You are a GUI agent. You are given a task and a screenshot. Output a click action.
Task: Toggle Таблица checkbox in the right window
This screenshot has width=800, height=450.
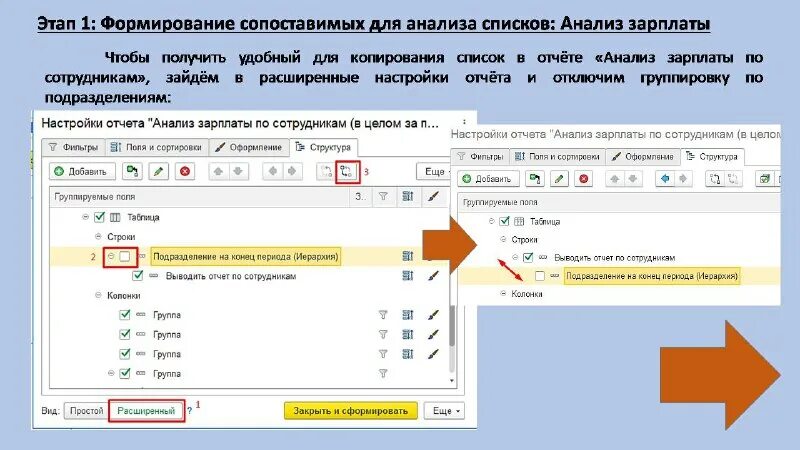[x=505, y=221]
